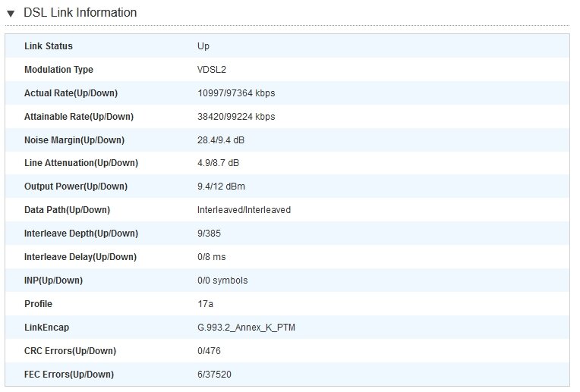Click the Attainable Rate value 38420/99224 kbps

tap(236, 117)
